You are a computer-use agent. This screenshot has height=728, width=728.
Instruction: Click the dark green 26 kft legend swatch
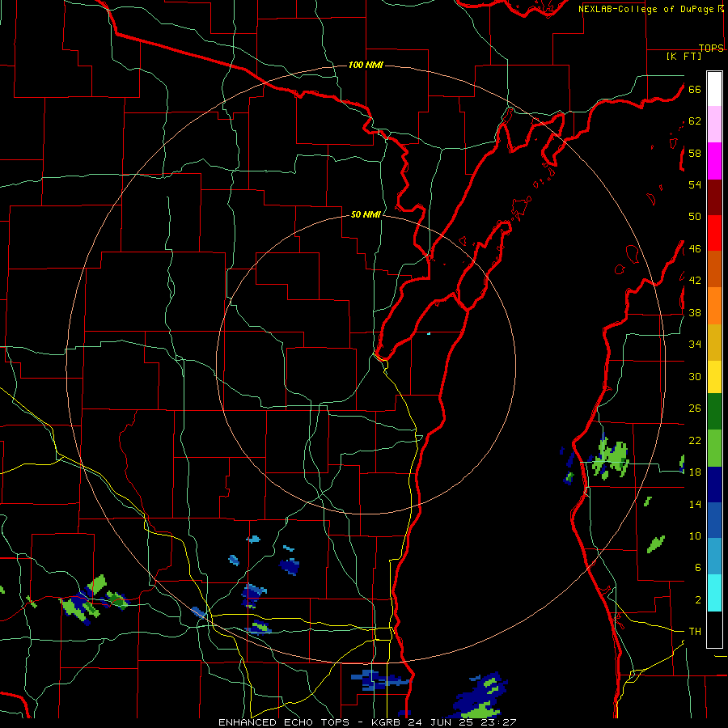tap(714, 412)
